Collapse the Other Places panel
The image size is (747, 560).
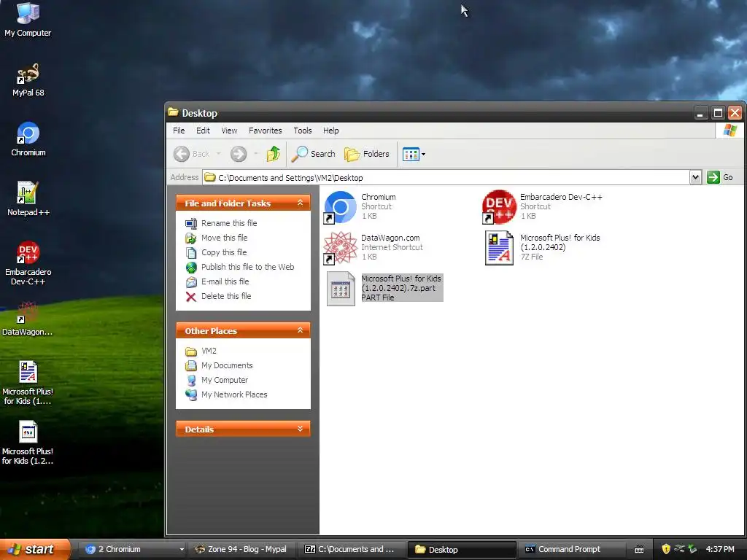pyautogui.click(x=300, y=330)
